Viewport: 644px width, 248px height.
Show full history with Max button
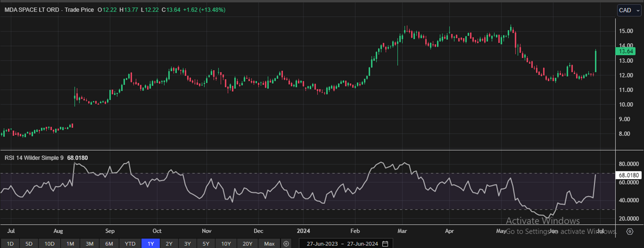[269, 243]
